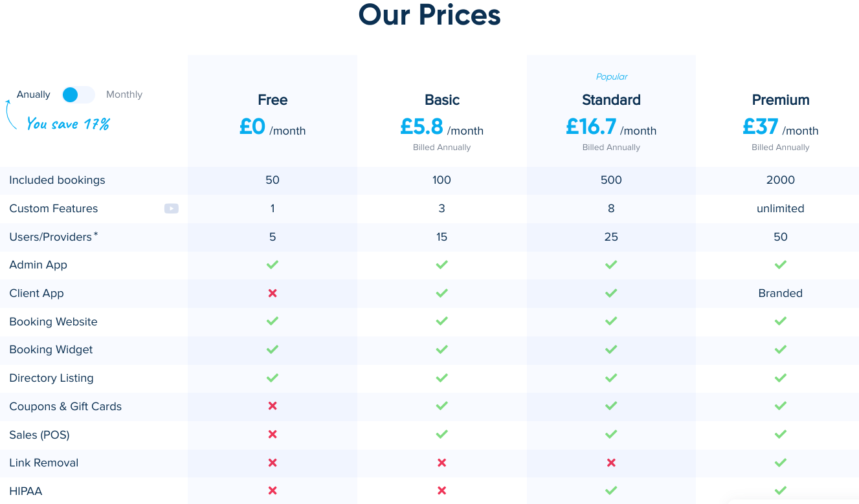Viewport: 859px width, 504px height.
Task: Click the Admin App checkmark under Basic
Action: coord(441,265)
